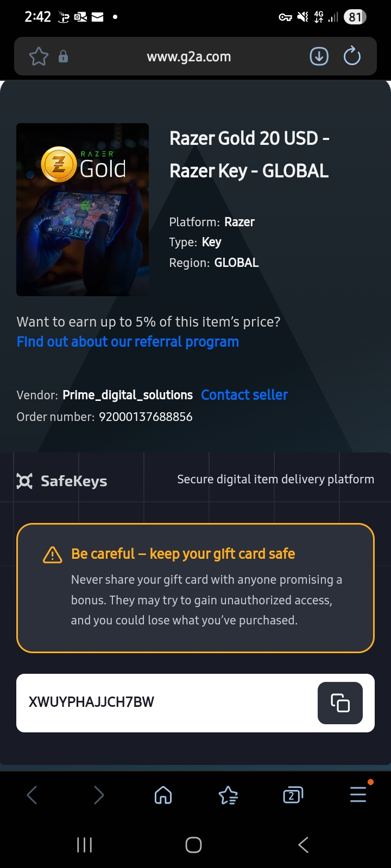Go back with browser back arrow
The height and width of the screenshot is (868, 391).
tap(32, 795)
